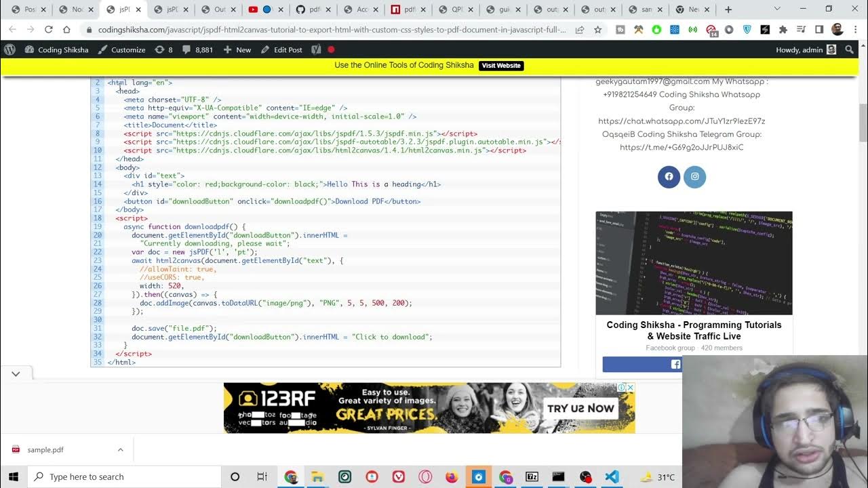Open the Howdy, admin account menu
Viewport: 868px width, 488px height.
[805, 49]
